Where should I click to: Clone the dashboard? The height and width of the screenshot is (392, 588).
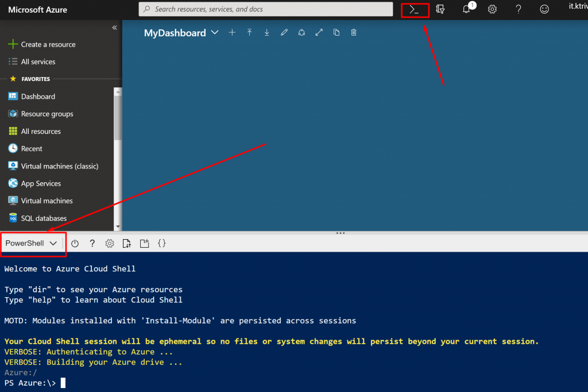click(x=336, y=33)
